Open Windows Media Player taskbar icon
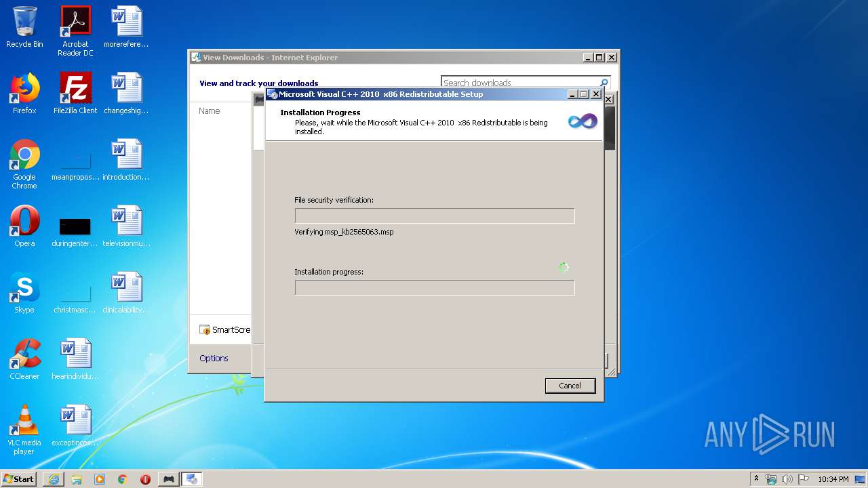Screen dimensions: 868x488 point(100,479)
